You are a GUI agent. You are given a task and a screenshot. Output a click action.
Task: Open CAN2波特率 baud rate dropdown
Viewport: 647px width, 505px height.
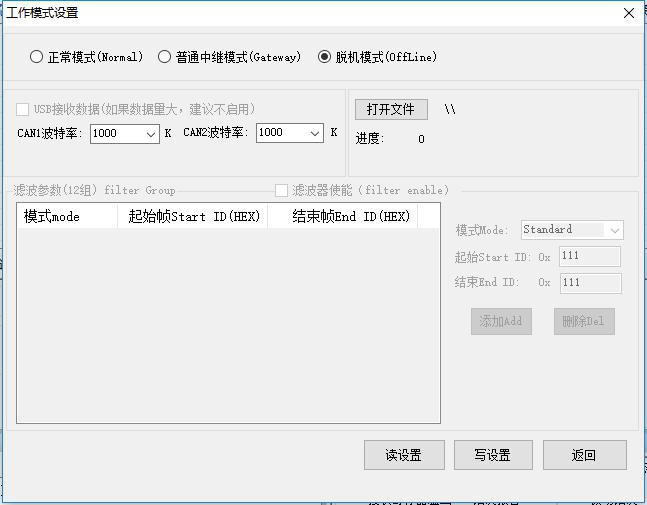tap(290, 133)
